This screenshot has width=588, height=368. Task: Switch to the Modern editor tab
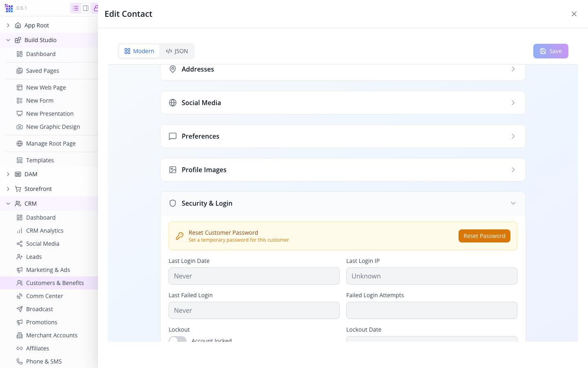[139, 51]
